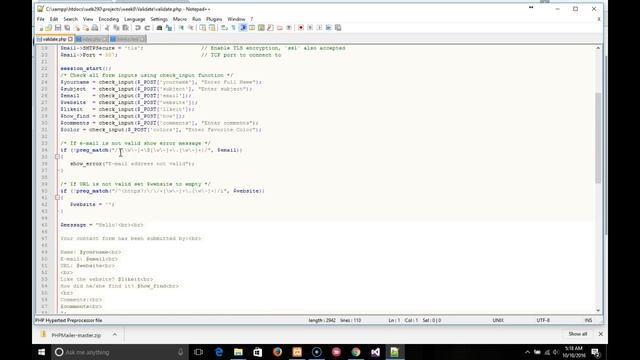Run the macro multiple times icon
Screen dimensions: 640x360
(x=329, y=28)
